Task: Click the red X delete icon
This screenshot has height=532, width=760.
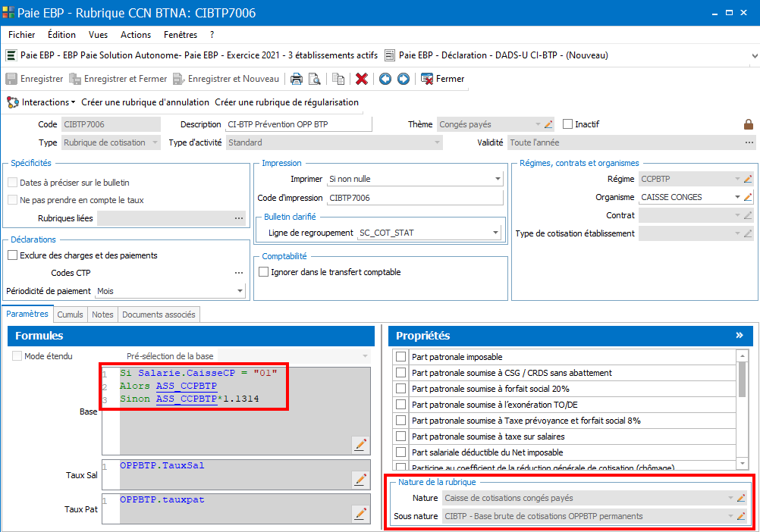Action: [x=362, y=79]
